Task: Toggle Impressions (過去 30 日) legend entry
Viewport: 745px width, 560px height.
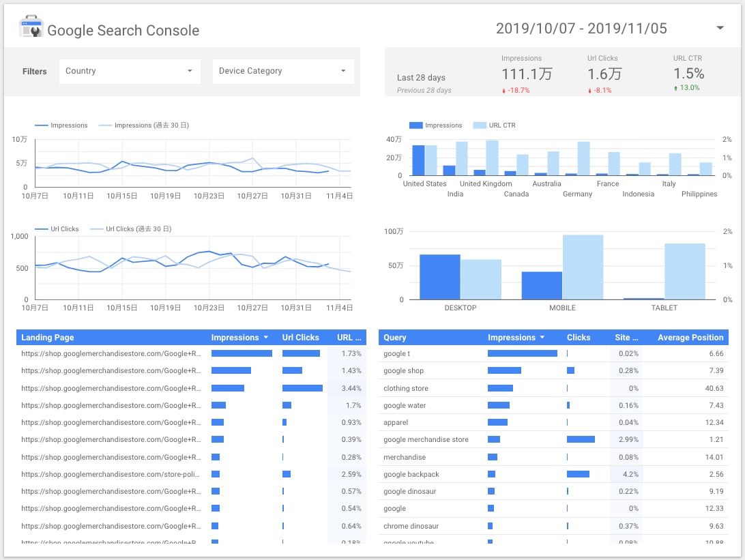Action: pos(143,126)
